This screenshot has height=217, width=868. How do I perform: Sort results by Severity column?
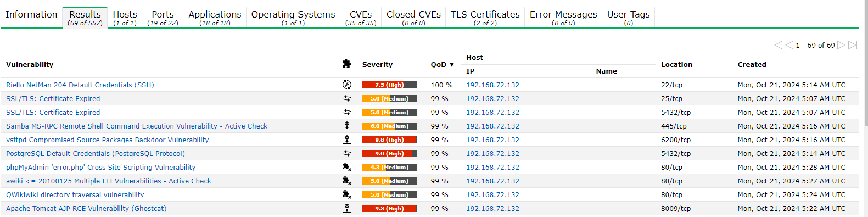[377, 64]
